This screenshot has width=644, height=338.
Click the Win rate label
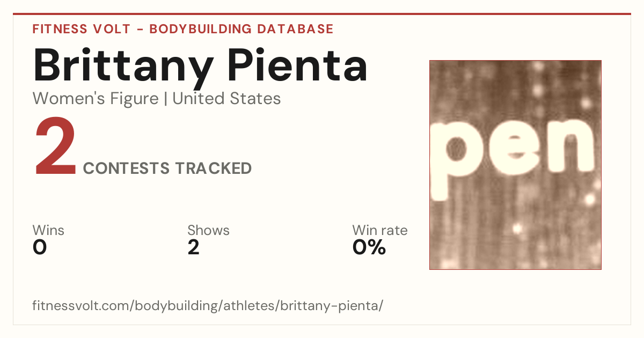(x=380, y=231)
